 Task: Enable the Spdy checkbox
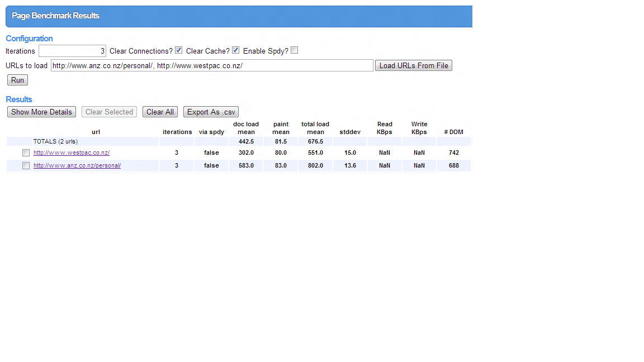pyautogui.click(x=295, y=50)
